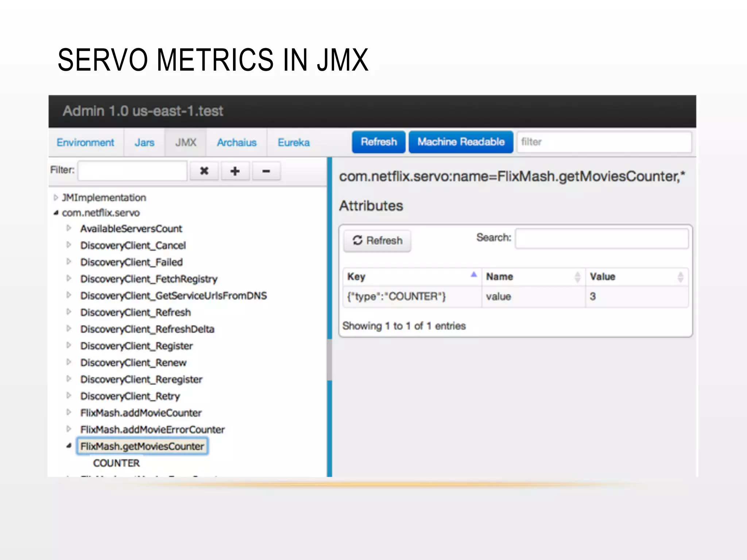
Task: Sort by Key column arrow
Action: pos(474,275)
